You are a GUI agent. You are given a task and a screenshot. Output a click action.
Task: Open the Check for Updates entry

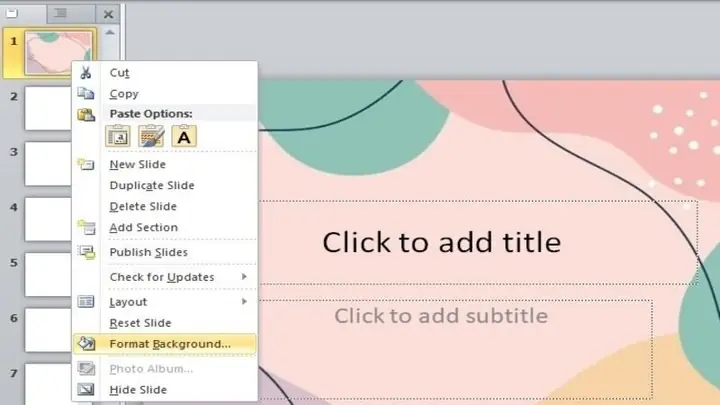pyautogui.click(x=162, y=277)
